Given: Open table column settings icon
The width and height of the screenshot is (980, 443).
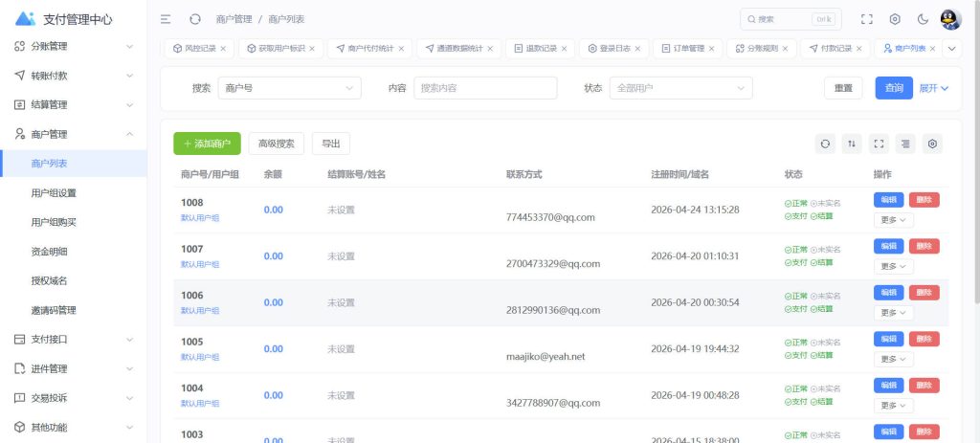Looking at the screenshot, I should coord(932,144).
